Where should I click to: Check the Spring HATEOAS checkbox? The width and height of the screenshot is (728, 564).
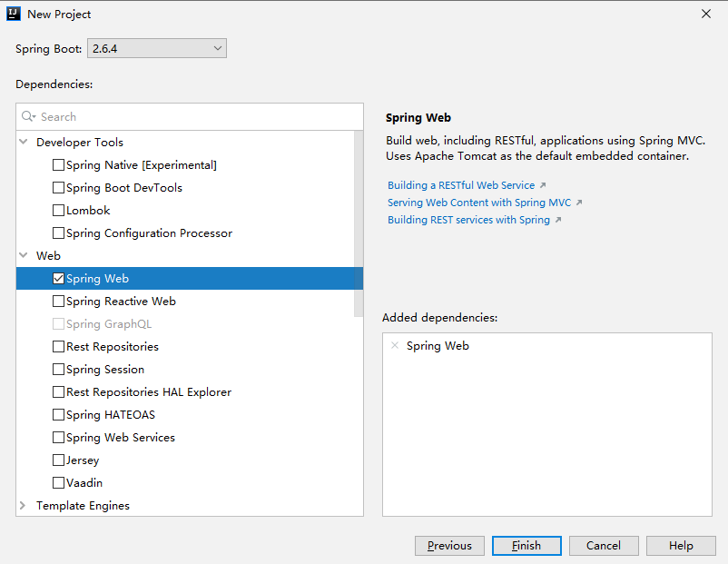(58, 414)
